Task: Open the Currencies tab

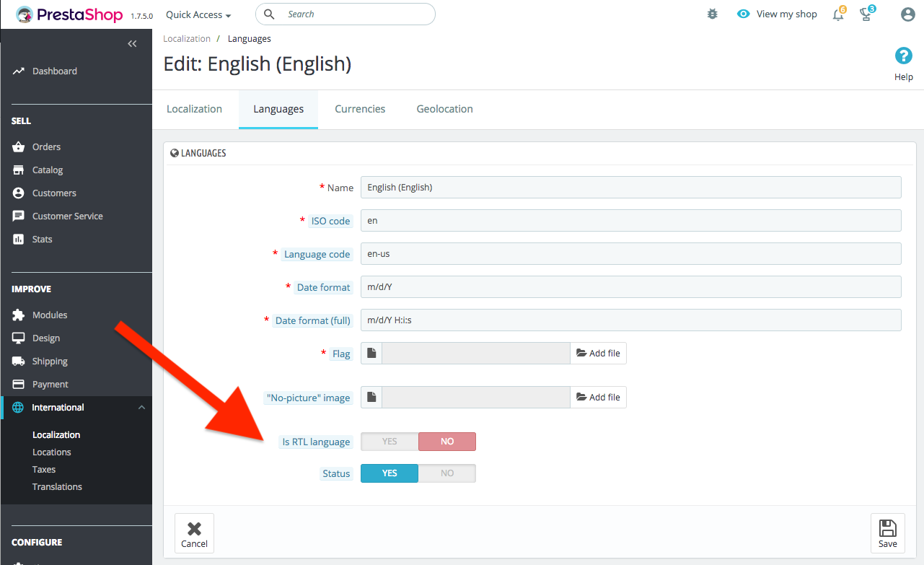Action: tap(360, 109)
